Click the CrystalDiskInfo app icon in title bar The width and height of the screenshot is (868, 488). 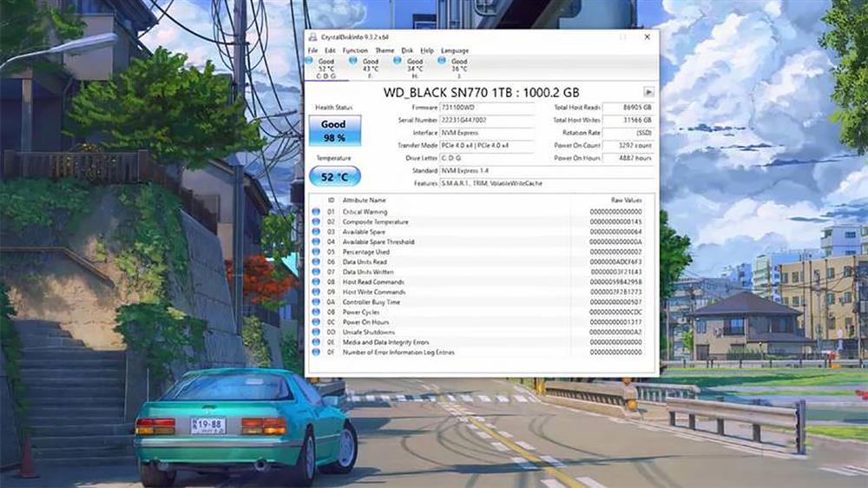tap(312, 37)
